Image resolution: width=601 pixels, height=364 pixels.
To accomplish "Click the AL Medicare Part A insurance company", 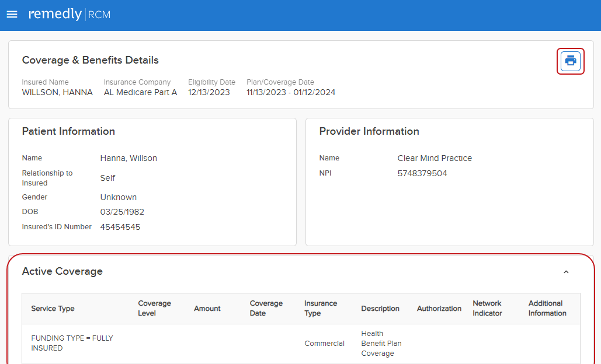I will tap(140, 92).
